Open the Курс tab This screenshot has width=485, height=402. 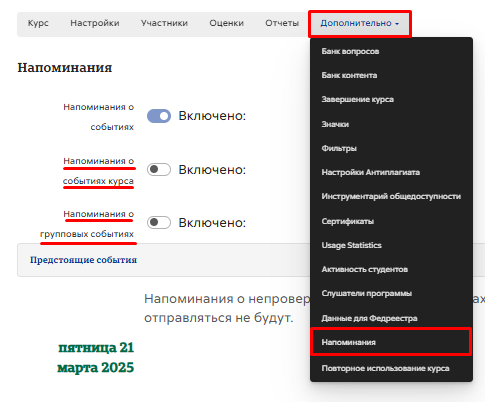tap(38, 23)
